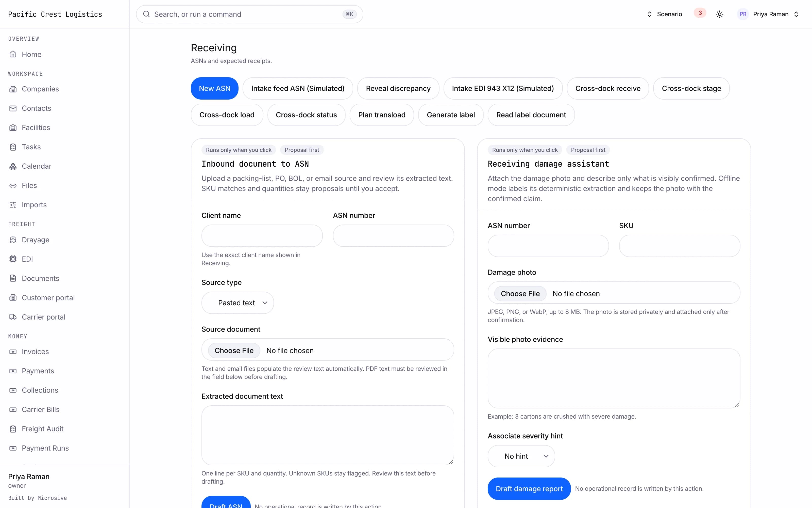
Task: Open Invoices icon under Money
Action: (x=13, y=352)
